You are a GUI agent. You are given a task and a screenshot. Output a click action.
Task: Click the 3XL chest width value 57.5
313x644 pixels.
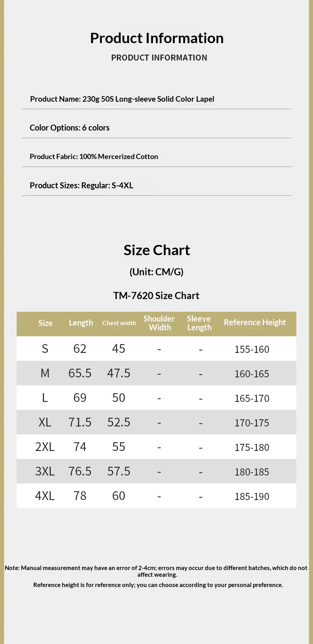click(119, 471)
